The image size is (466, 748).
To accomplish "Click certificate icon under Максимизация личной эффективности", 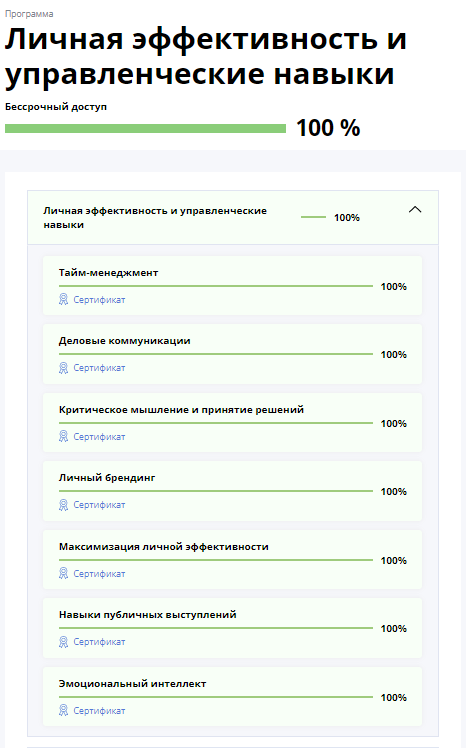I will pyautogui.click(x=63, y=573).
